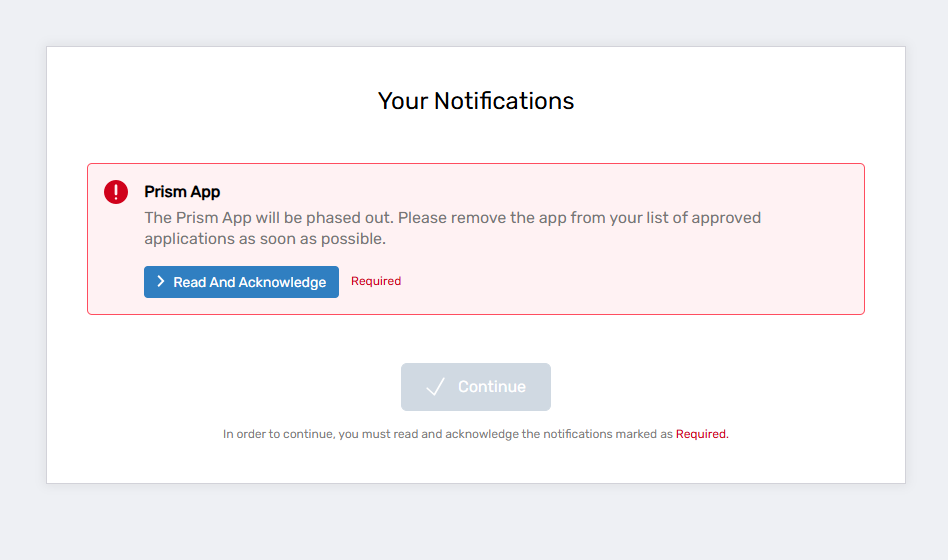
Task: Click the "Read" word on the blue button
Action: tap(189, 283)
